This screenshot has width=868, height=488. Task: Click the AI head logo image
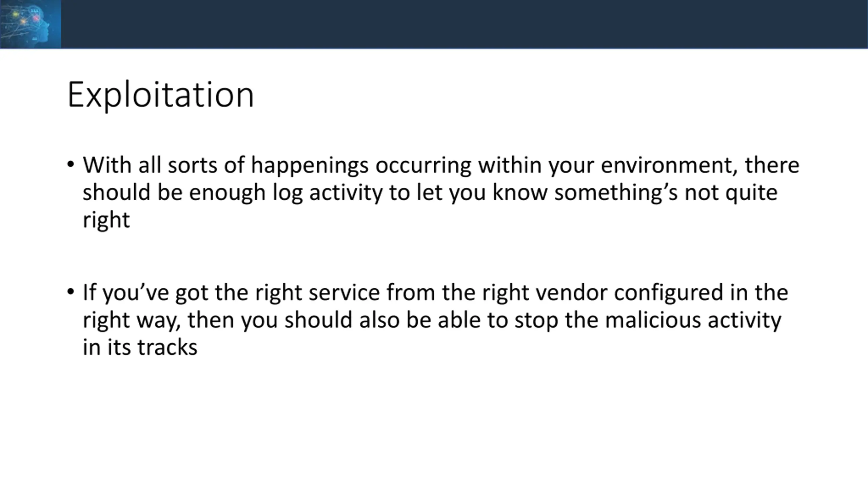[x=31, y=24]
